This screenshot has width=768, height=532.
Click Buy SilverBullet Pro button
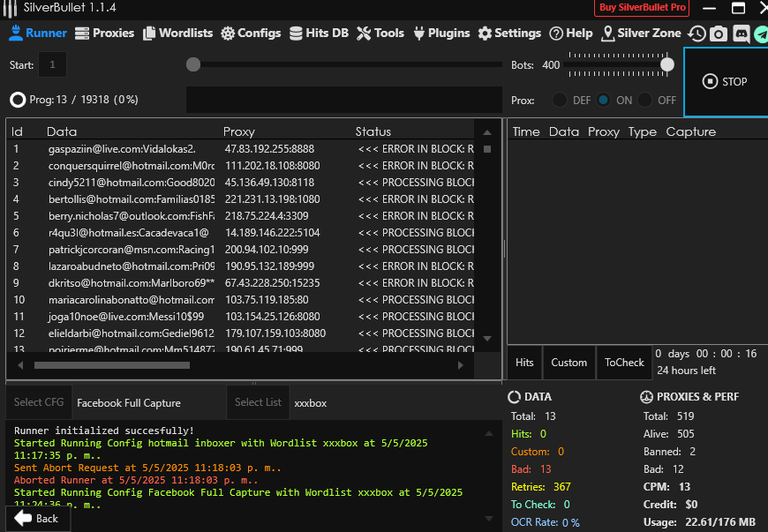pos(643,7)
